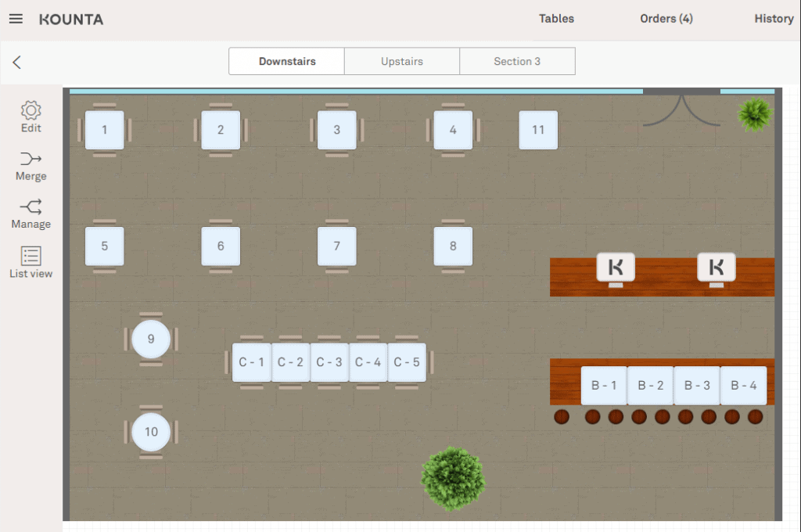The image size is (801, 532).
Task: Open the History page
Action: click(774, 19)
